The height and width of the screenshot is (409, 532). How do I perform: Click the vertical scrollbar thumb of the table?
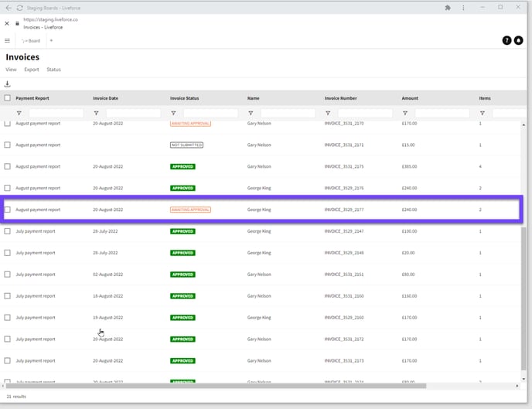(523, 298)
